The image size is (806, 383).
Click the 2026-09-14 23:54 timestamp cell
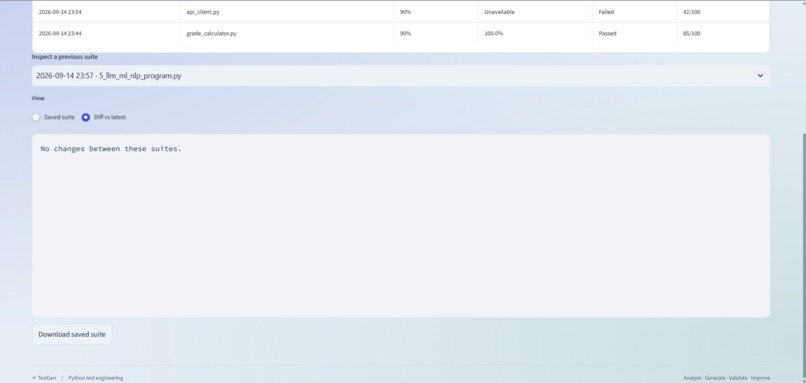click(x=106, y=12)
